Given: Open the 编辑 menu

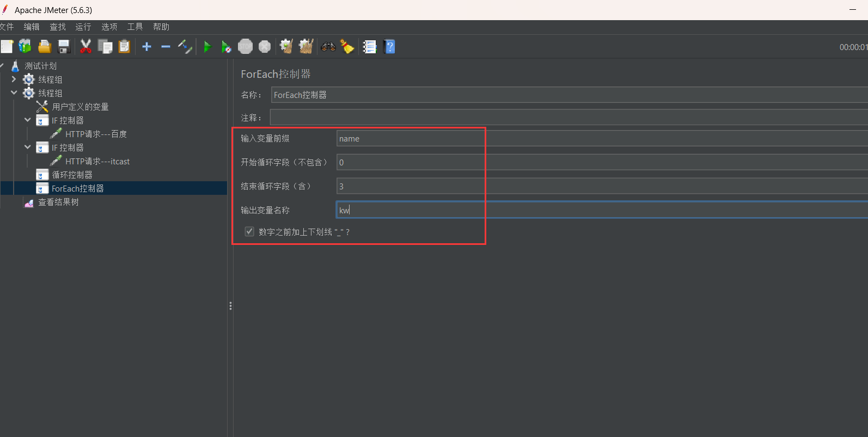Looking at the screenshot, I should tap(32, 27).
